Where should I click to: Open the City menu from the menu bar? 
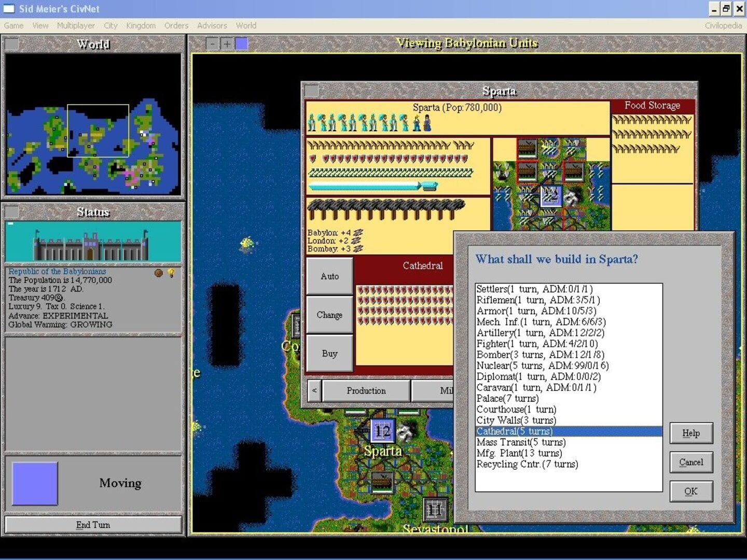coord(110,25)
